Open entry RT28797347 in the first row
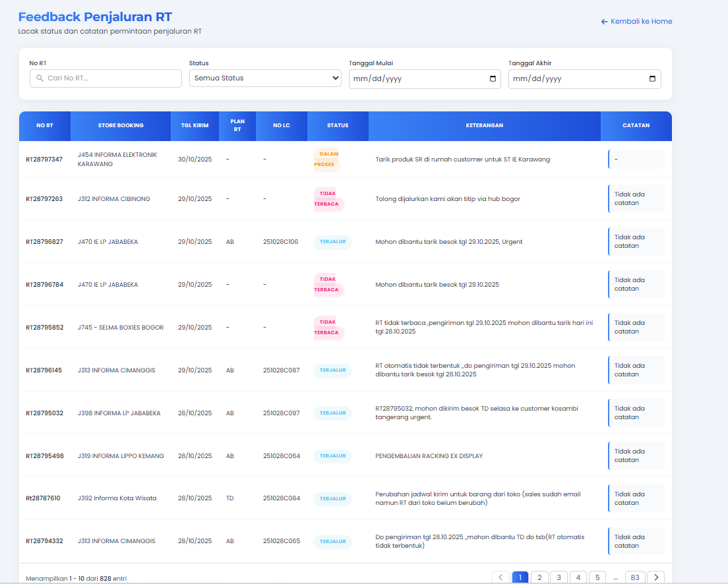Screen dimensions: 728x584 [x=44, y=159]
